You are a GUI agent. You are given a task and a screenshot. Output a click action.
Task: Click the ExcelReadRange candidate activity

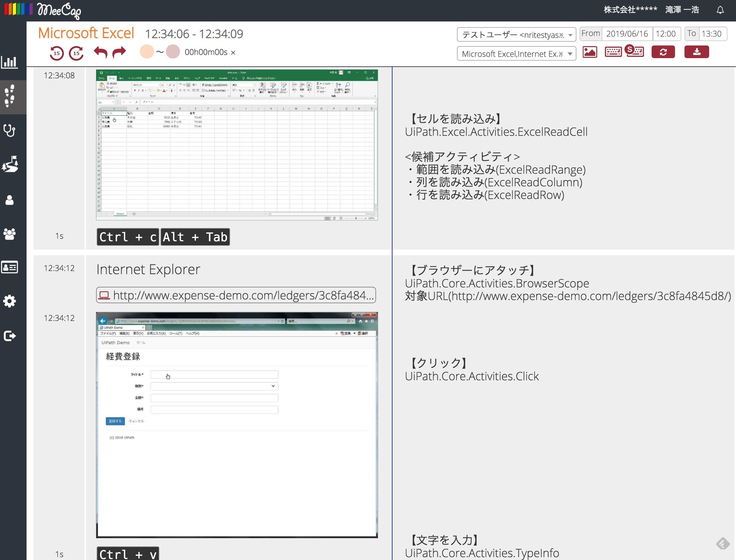(497, 170)
